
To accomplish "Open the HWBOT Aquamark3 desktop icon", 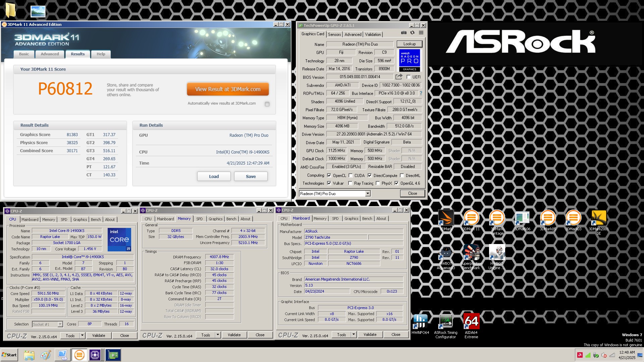I will (x=446, y=257).
